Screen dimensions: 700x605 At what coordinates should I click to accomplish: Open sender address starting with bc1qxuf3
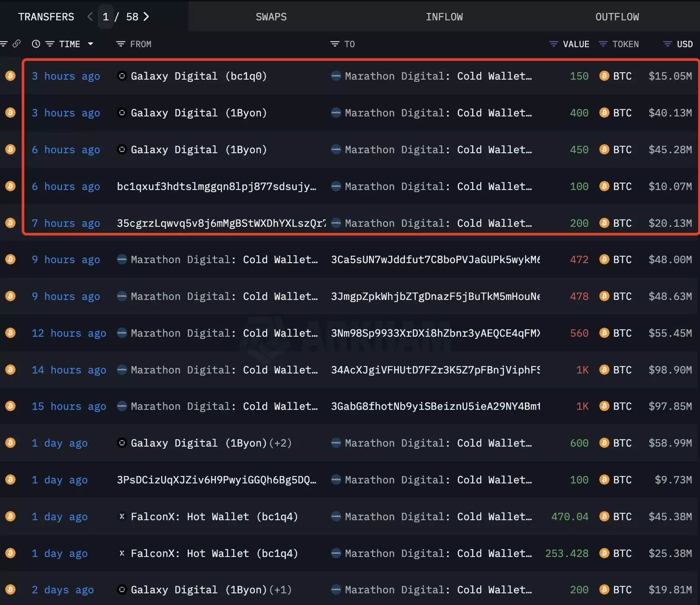point(216,187)
